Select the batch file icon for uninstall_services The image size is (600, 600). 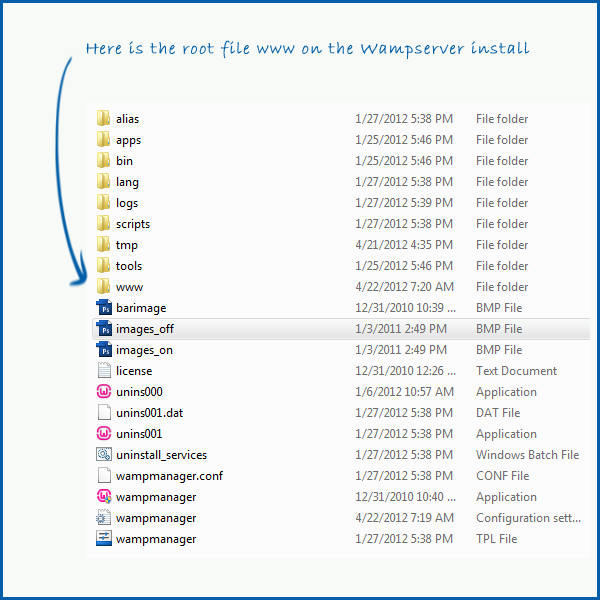tap(104, 455)
